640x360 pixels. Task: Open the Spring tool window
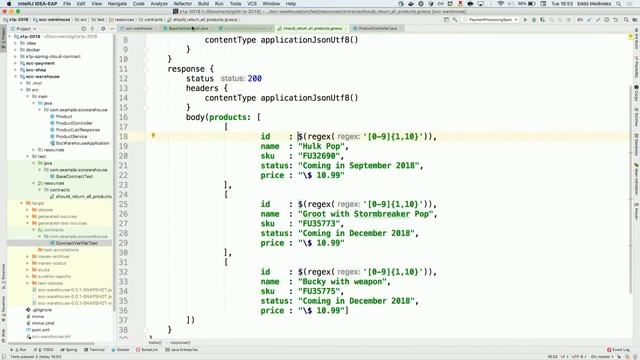tap(69, 350)
